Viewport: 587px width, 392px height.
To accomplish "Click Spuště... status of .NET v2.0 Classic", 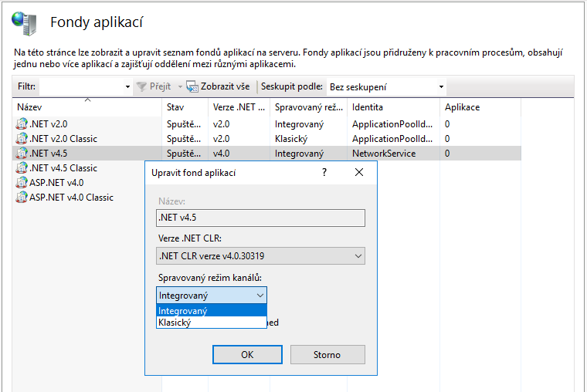I will 184,139.
